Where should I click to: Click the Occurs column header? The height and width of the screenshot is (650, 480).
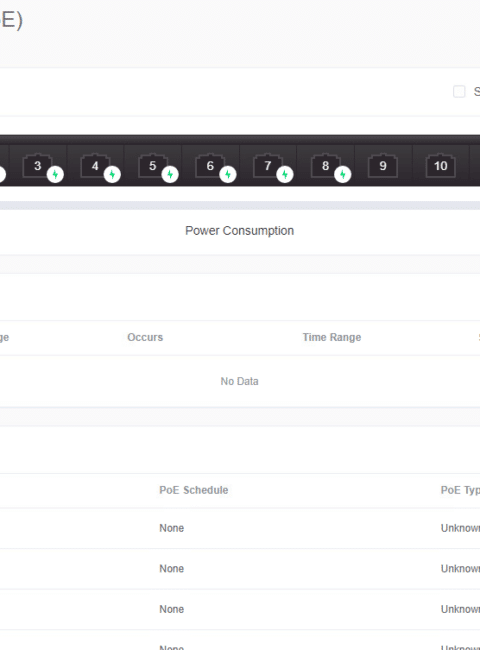click(145, 337)
